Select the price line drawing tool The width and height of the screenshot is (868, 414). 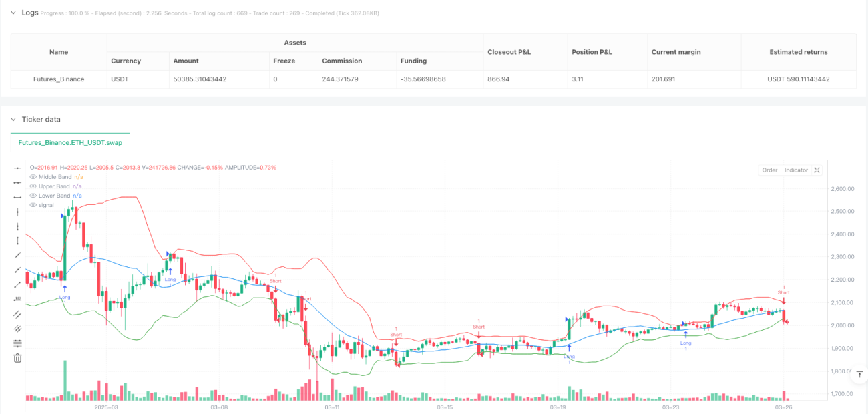(18, 299)
